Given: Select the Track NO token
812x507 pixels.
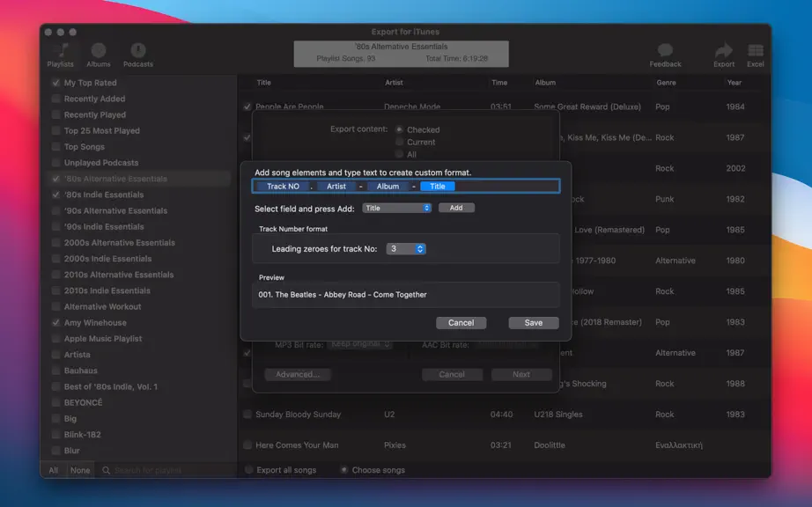Looking at the screenshot, I should [283, 187].
